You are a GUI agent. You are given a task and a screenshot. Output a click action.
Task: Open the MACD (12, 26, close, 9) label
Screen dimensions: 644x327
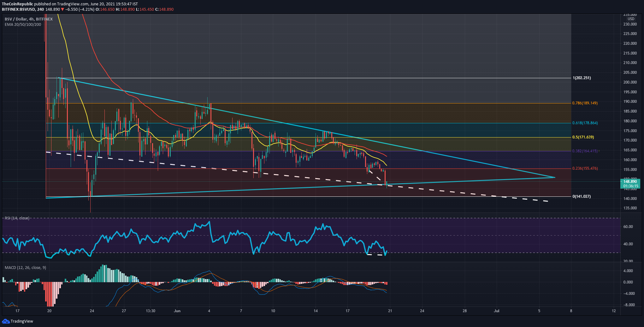(25, 268)
